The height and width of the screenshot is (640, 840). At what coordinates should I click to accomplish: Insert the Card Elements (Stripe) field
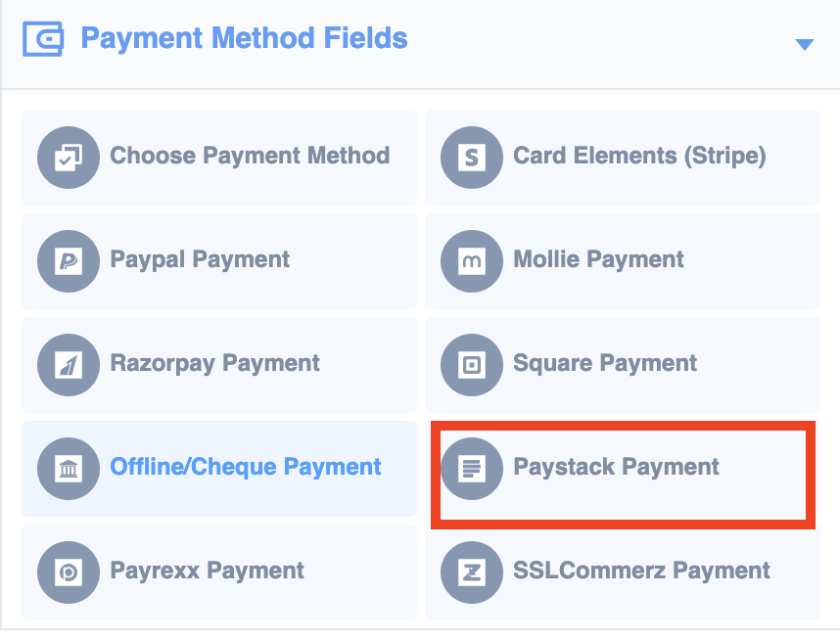(x=623, y=158)
